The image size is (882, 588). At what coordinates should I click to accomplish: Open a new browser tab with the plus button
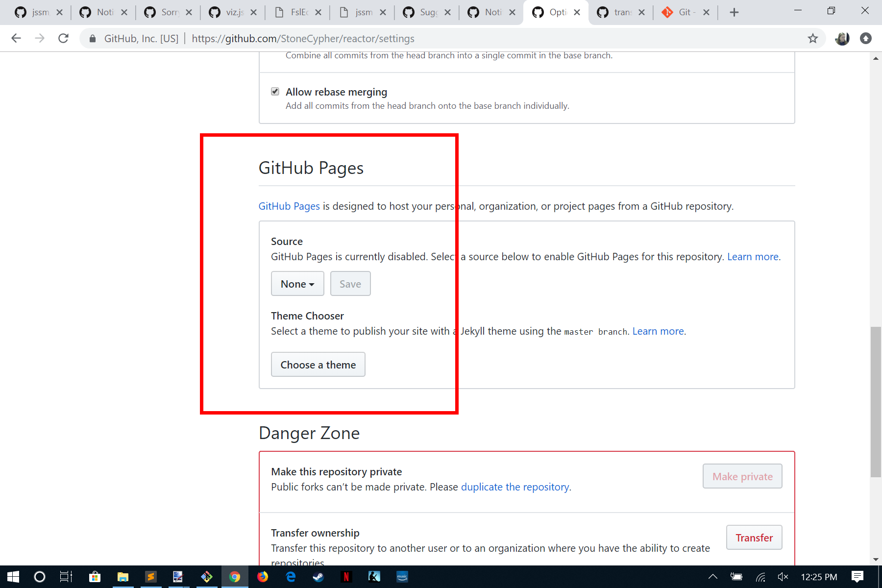[x=734, y=12]
